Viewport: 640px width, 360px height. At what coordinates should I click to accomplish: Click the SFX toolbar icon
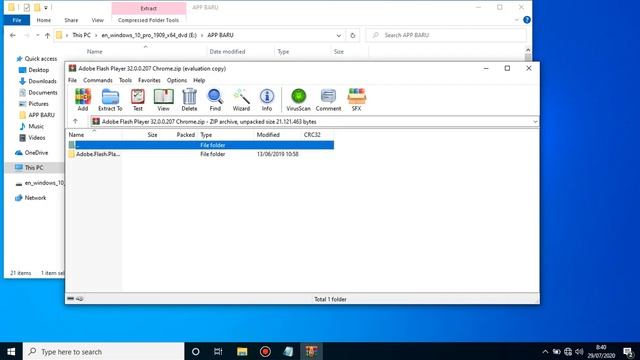[x=356, y=100]
